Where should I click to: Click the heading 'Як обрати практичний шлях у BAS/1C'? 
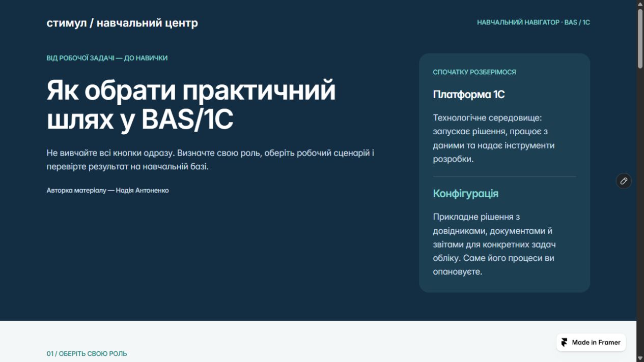pos(191,105)
